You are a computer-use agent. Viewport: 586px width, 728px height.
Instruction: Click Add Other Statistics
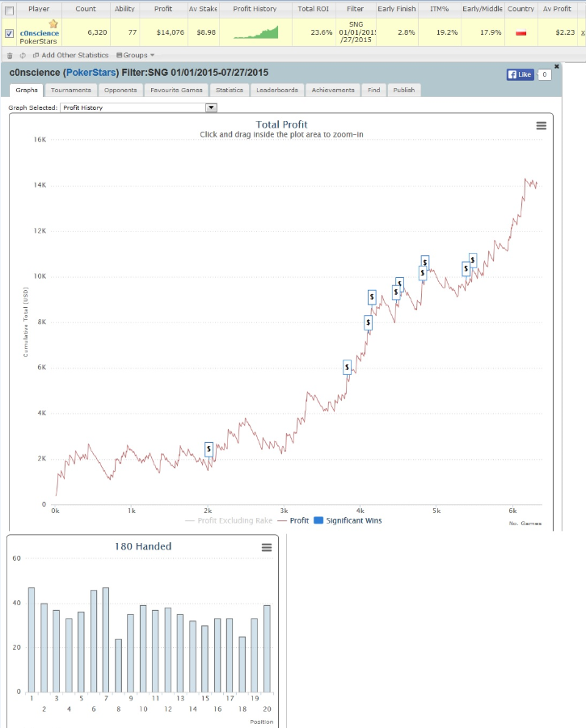pos(70,55)
